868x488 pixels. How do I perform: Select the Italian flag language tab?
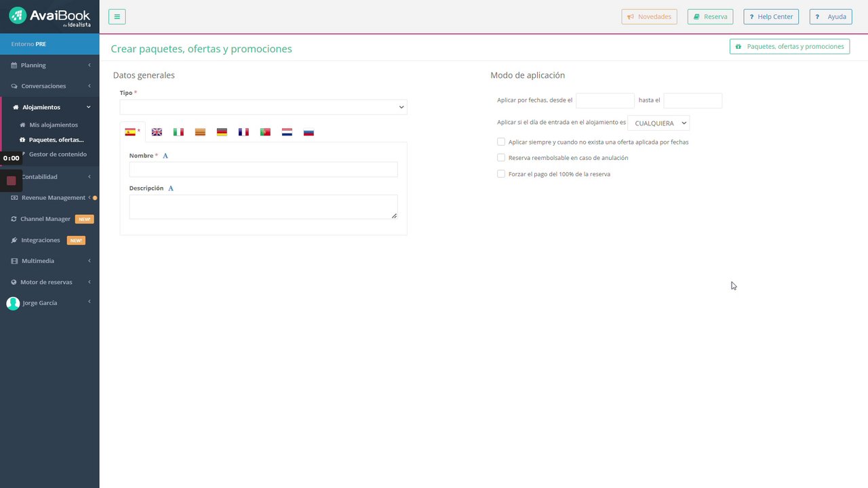tap(178, 132)
